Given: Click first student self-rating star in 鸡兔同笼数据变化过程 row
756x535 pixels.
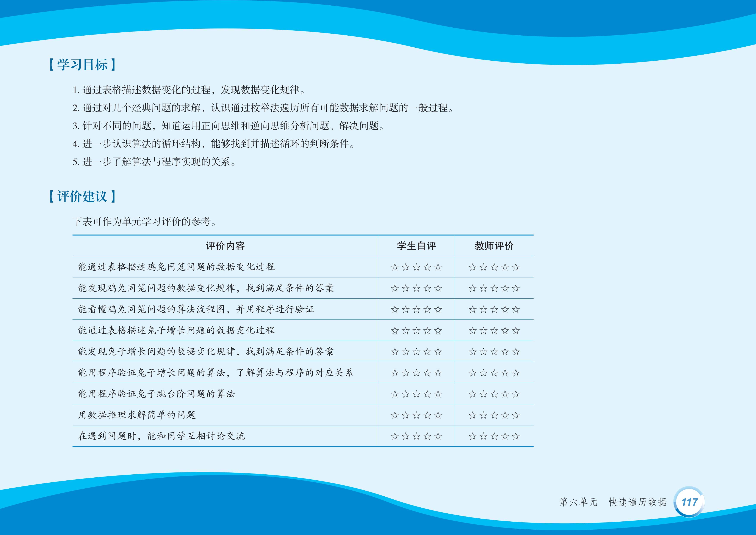Looking at the screenshot, I should pos(395,267).
